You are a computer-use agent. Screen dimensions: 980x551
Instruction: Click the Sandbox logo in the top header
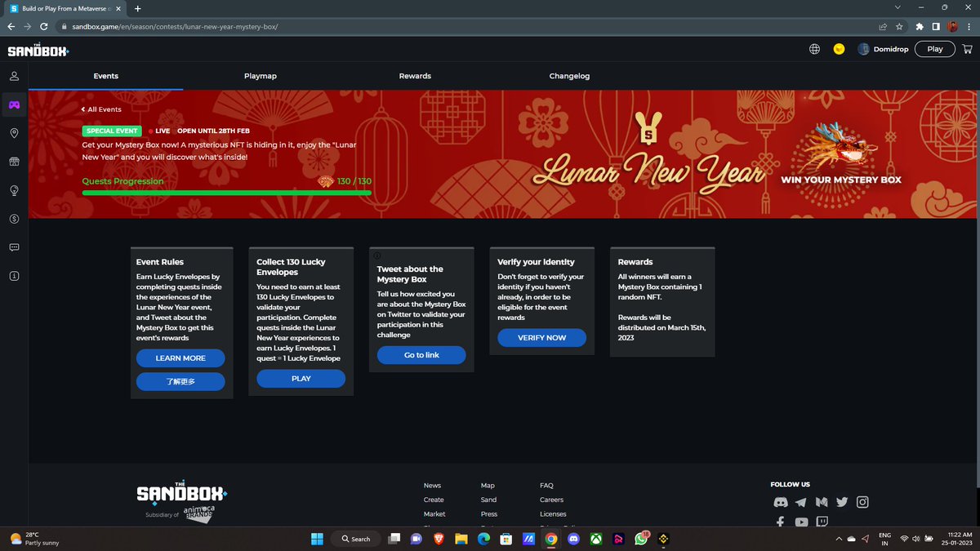click(x=38, y=50)
